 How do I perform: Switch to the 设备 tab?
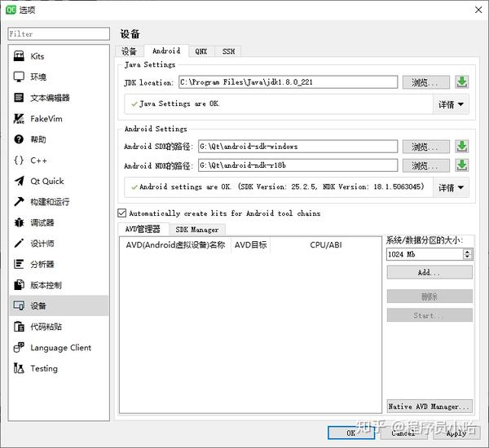129,51
